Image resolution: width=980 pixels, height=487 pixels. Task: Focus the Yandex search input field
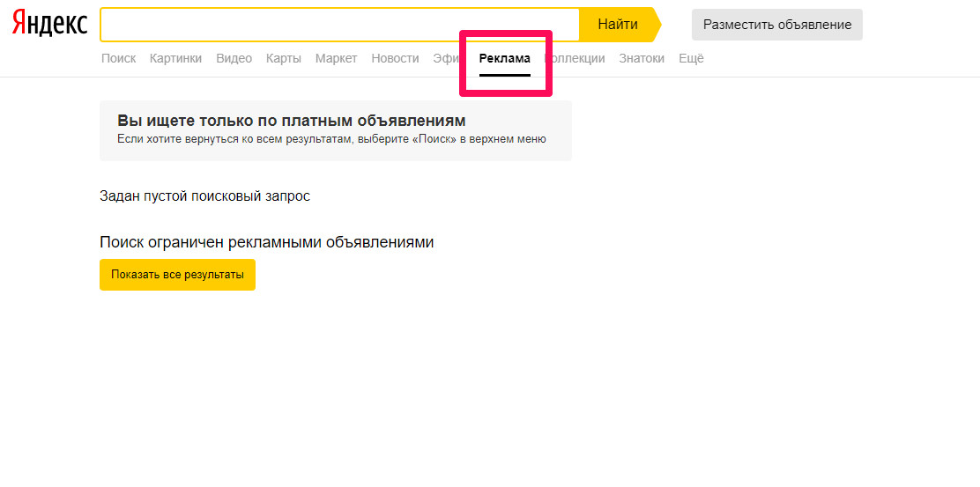point(340,25)
